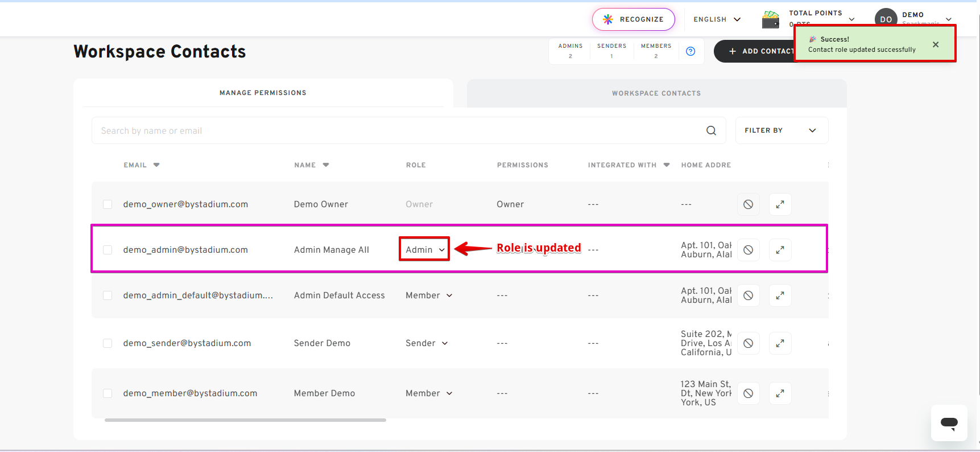Click the Recognize button
Viewport: 980px width, 452px height.
[x=633, y=19]
